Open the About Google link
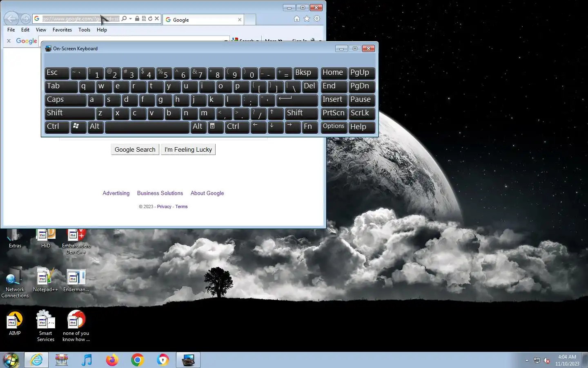Screen dimensions: 588x368 click(x=207, y=193)
